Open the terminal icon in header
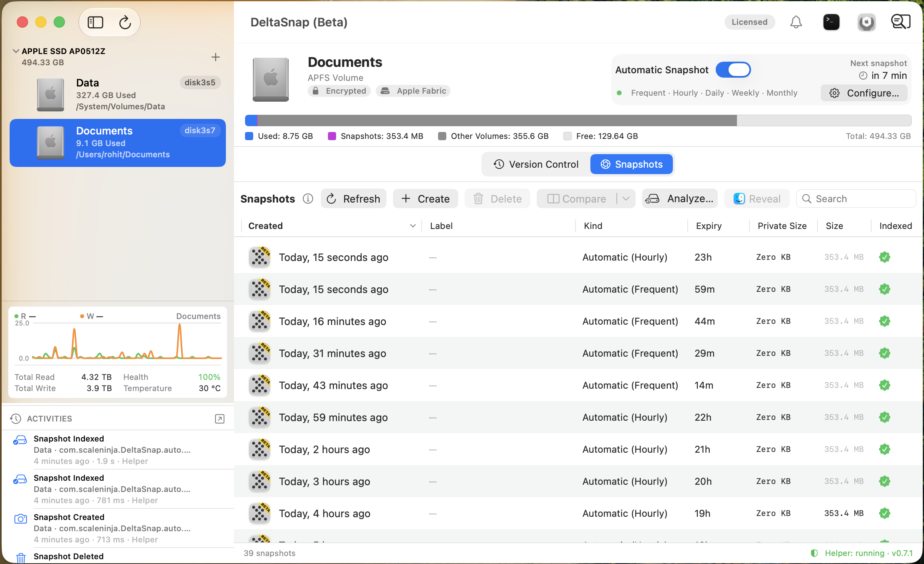This screenshot has height=564, width=924. coord(831,22)
